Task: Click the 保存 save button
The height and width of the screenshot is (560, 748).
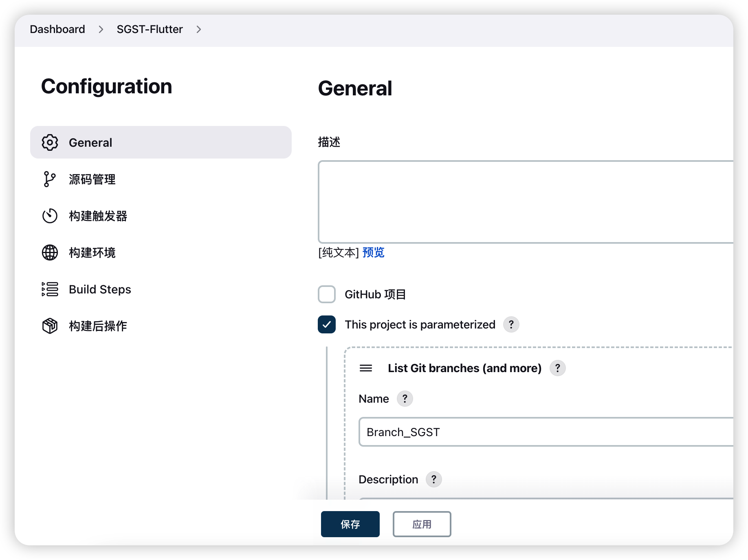Action: coord(350,524)
